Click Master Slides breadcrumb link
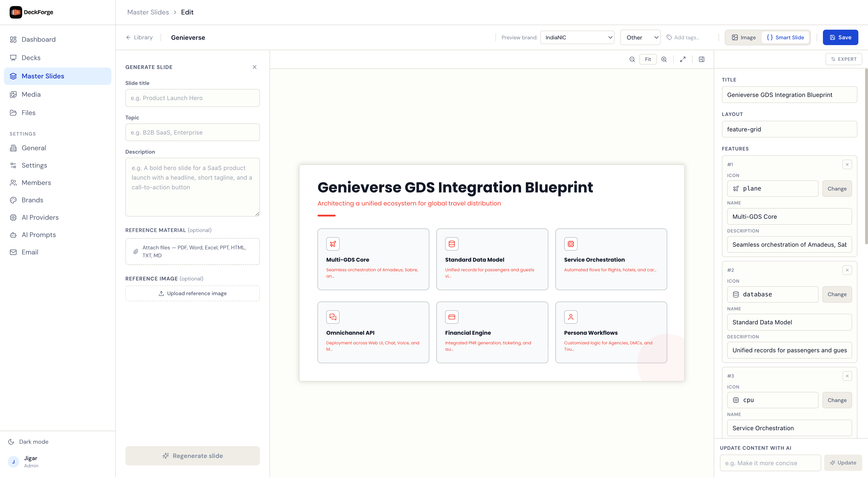The width and height of the screenshot is (868, 477). (x=148, y=12)
